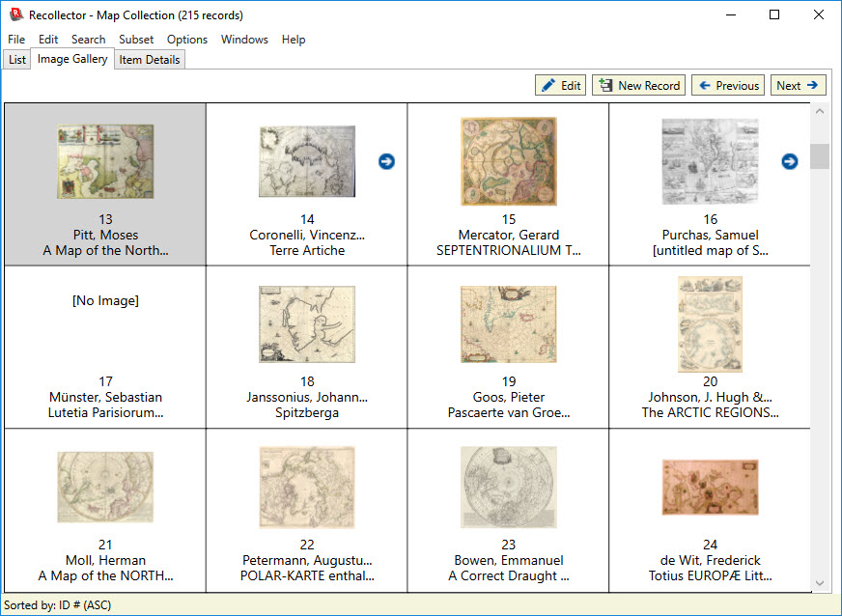
Task: Select the Bowen, Emmanuel map thumbnail
Action: tap(509, 488)
